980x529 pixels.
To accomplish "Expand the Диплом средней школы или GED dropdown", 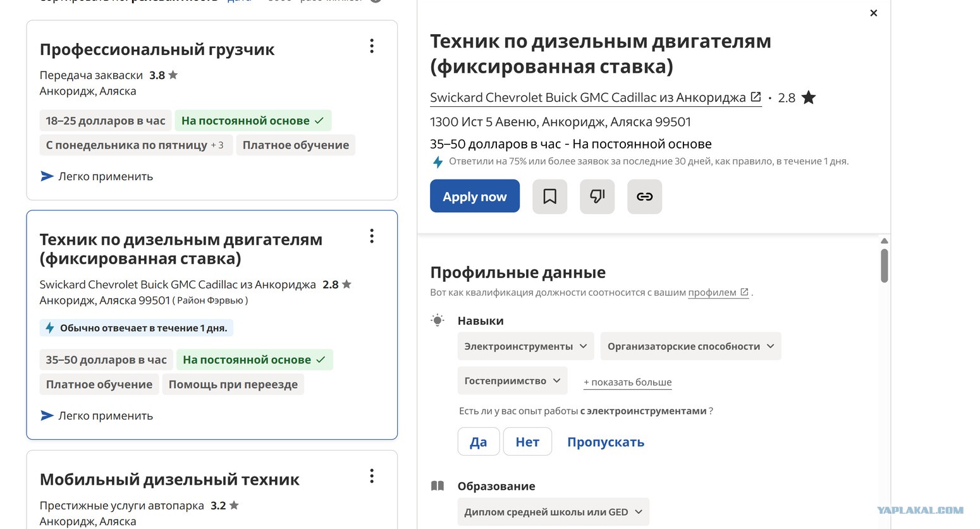I will coord(553,512).
